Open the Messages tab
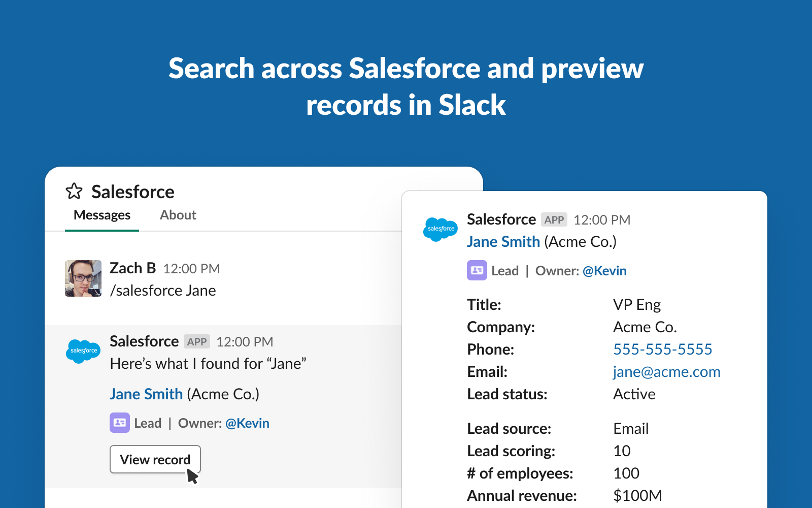 coord(102,215)
